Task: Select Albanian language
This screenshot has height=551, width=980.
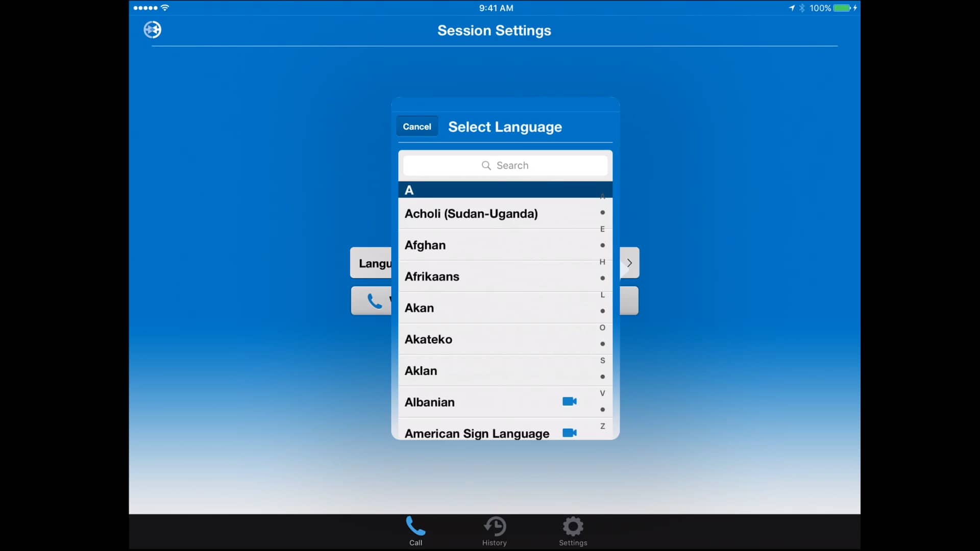Action: 505,402
